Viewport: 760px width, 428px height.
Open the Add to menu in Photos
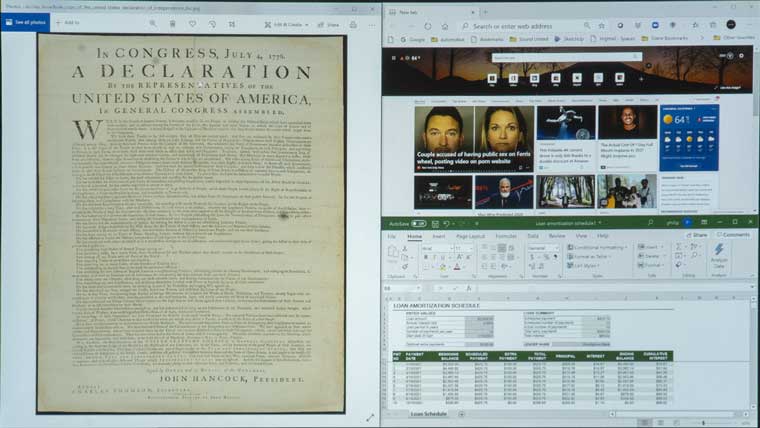[68, 22]
